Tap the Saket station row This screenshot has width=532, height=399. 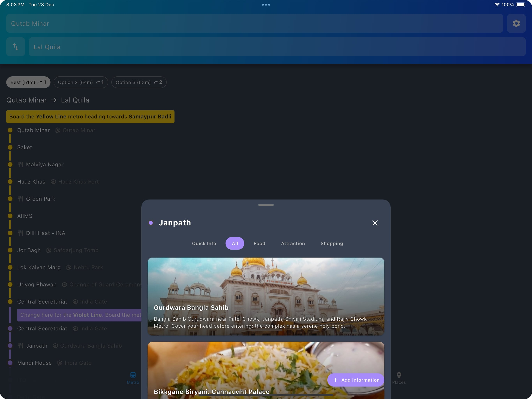(x=25, y=147)
